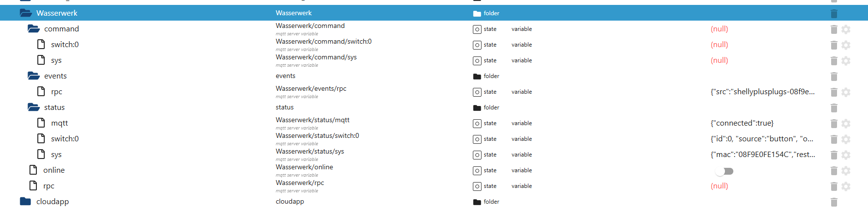The width and height of the screenshot is (868, 211).
Task: Expand the cloudapp folder
Action: click(x=26, y=202)
